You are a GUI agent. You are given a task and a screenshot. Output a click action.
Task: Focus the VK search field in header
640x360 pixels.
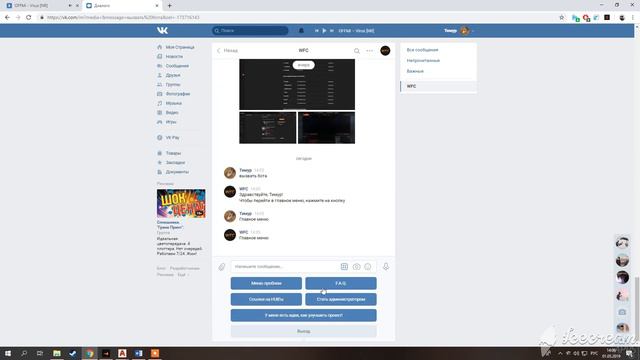point(250,31)
